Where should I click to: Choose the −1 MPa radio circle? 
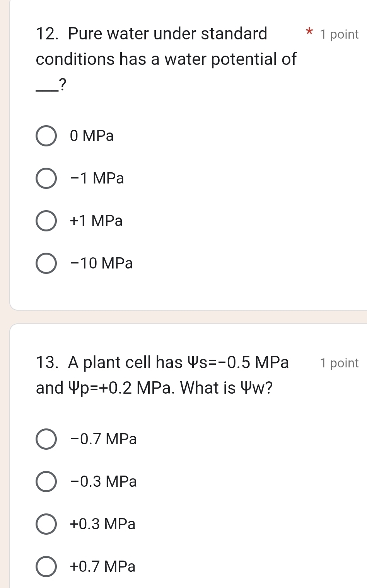coord(46,178)
